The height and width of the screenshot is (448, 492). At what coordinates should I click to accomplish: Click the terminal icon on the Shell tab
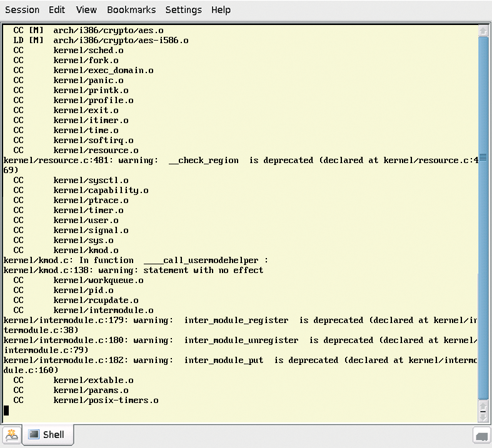click(34, 434)
